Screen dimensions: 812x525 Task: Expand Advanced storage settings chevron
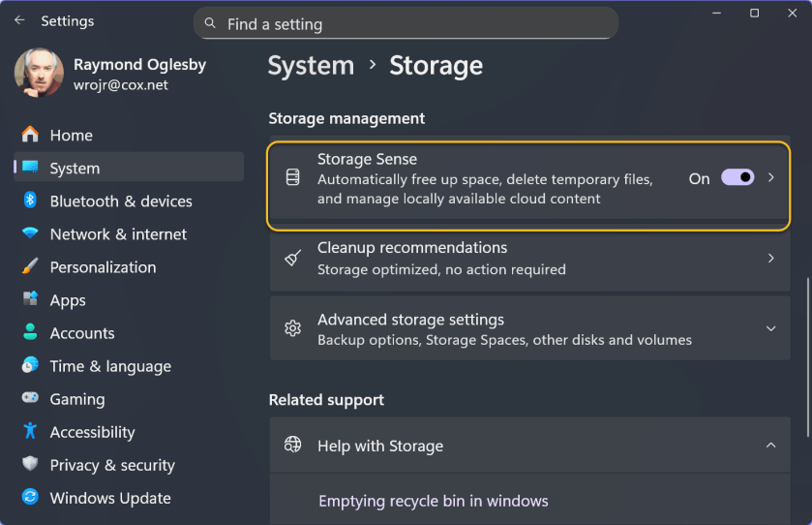tap(770, 328)
